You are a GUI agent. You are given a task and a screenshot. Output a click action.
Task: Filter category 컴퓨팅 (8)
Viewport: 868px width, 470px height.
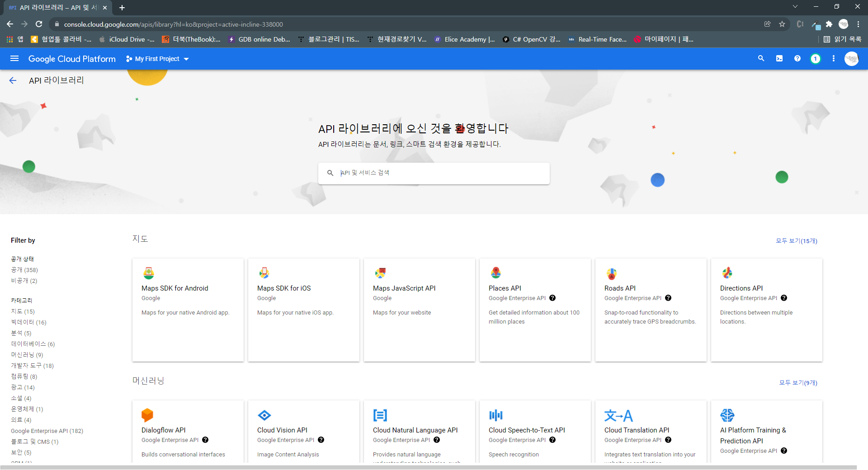[x=24, y=376]
